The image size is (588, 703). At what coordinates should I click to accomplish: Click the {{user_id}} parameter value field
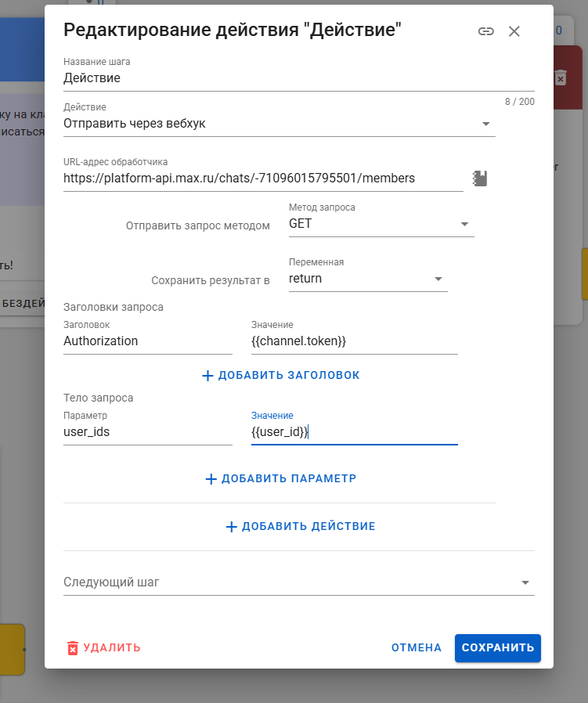[x=354, y=431]
